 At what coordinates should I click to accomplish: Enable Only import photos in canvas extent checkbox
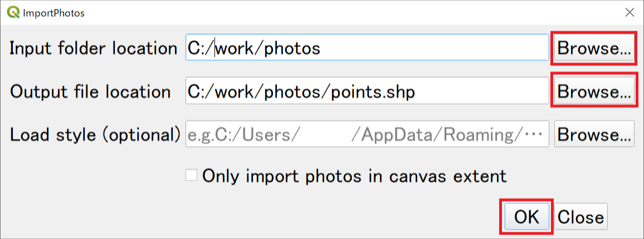(192, 175)
